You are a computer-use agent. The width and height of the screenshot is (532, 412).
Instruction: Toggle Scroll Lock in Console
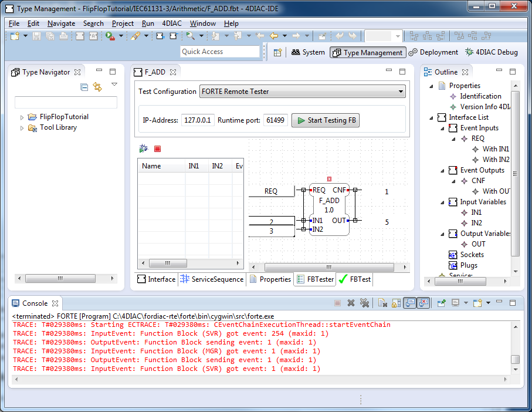point(396,303)
